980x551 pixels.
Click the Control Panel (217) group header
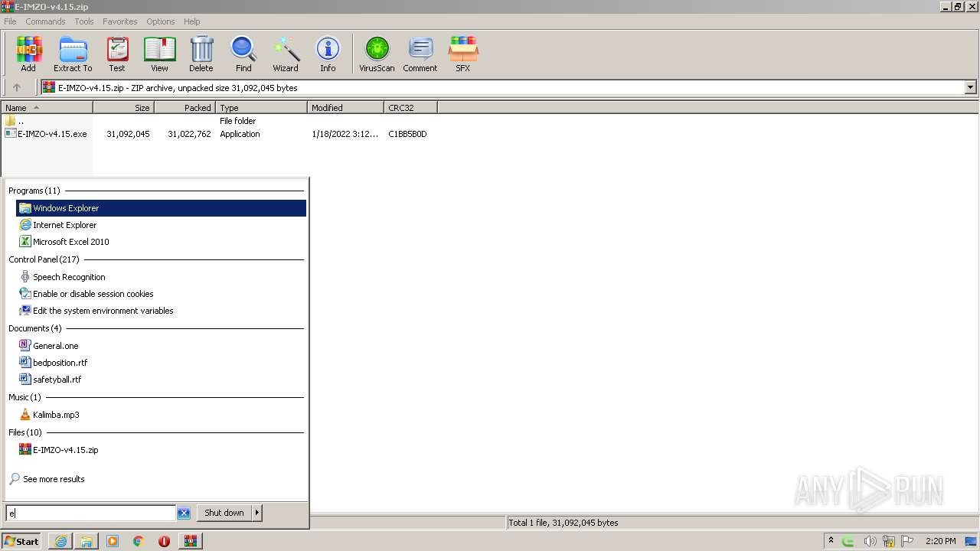point(44,259)
